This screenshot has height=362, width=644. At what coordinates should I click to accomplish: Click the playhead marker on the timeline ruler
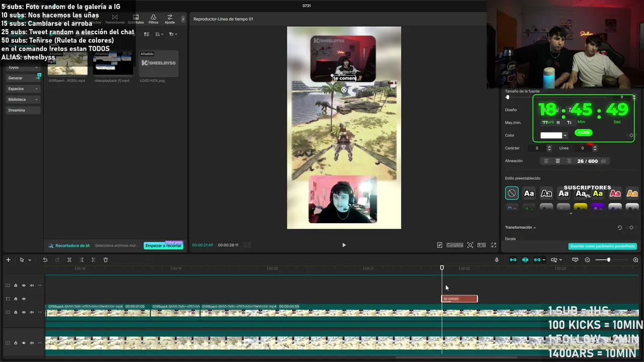(442, 268)
